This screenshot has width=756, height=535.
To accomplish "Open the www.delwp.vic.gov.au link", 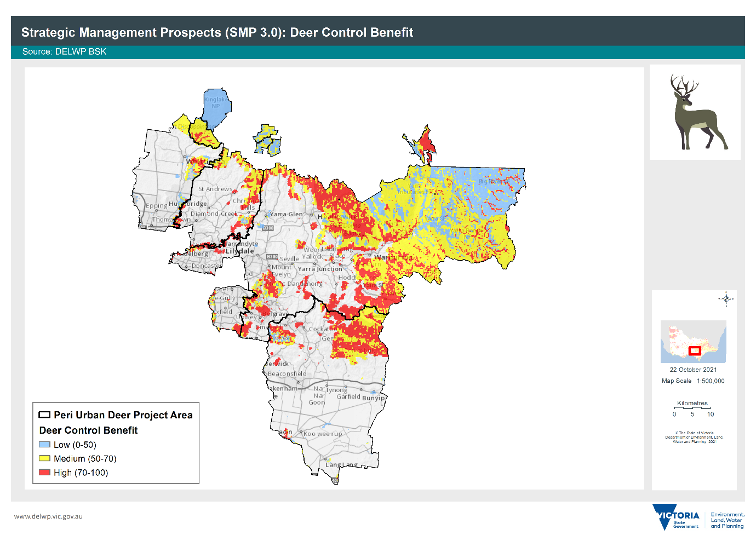I will (x=48, y=516).
